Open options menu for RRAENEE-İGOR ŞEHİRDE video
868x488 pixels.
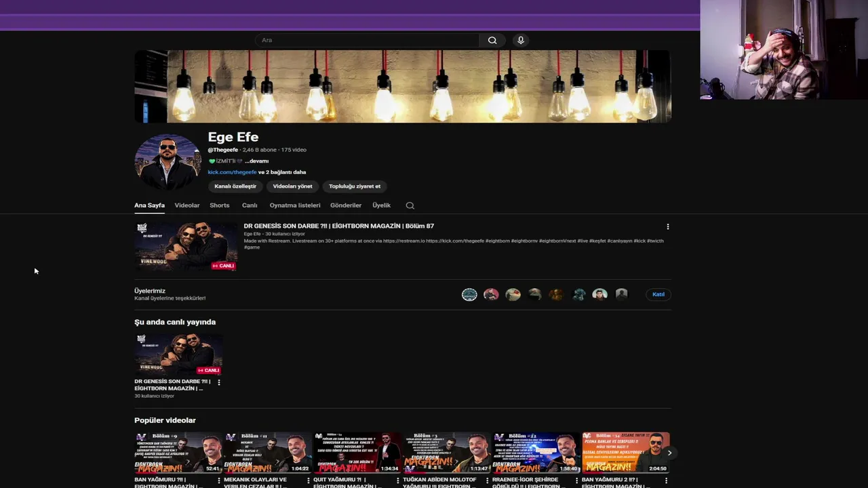click(576, 481)
